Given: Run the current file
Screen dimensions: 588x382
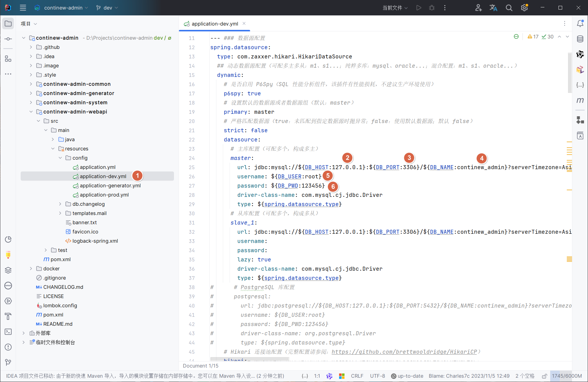Looking at the screenshot, I should [x=418, y=8].
